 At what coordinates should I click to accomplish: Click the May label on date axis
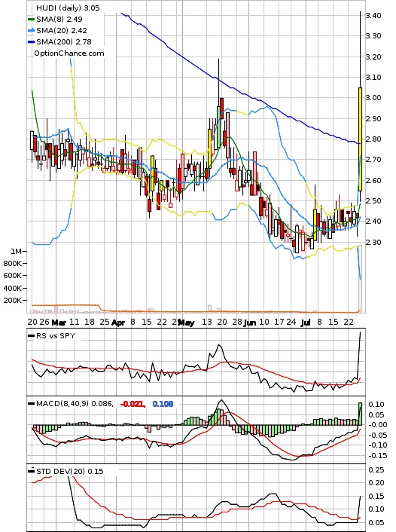point(187,323)
